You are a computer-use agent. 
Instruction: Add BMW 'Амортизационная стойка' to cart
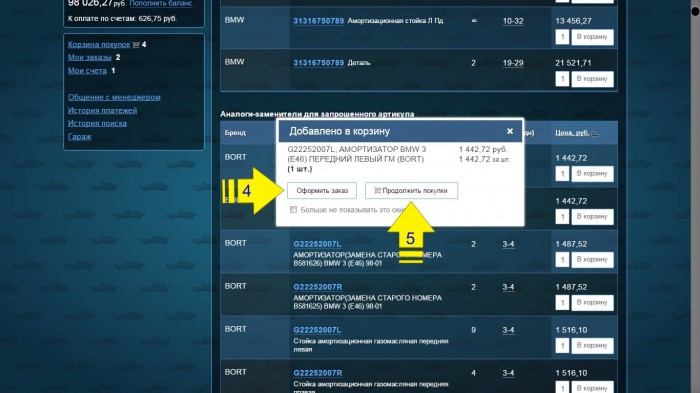point(592,37)
